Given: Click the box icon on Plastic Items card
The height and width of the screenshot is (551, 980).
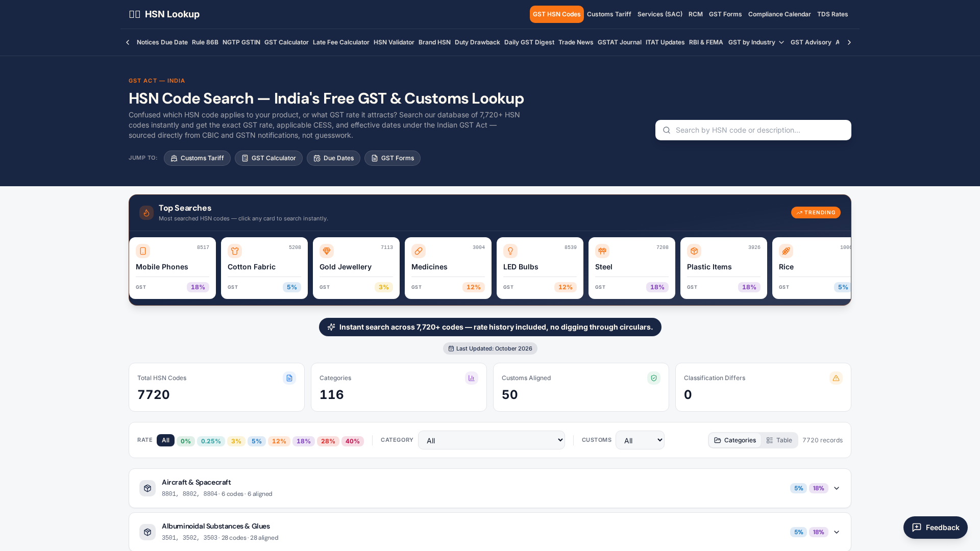Looking at the screenshot, I should (x=694, y=251).
